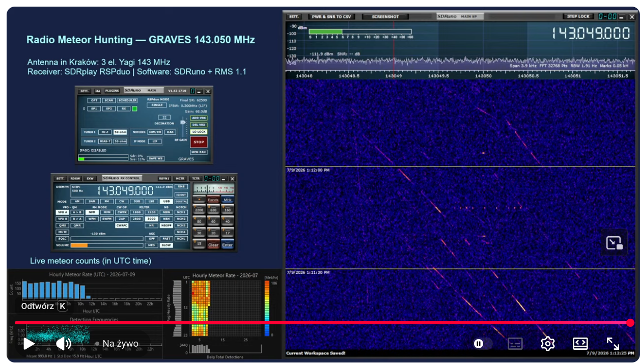640x364 pixels.
Task: Click the RMS button in RX CONTROL
Action: click(181, 186)
